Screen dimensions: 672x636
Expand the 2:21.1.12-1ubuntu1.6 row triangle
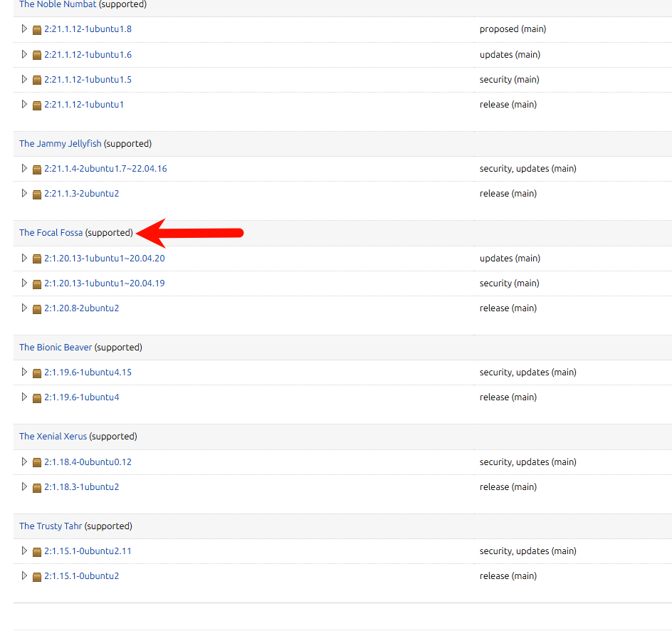(24, 54)
